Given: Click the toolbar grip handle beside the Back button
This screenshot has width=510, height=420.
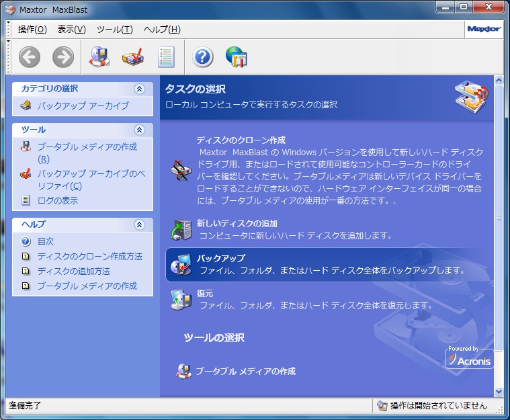Looking at the screenshot, I should [x=9, y=57].
